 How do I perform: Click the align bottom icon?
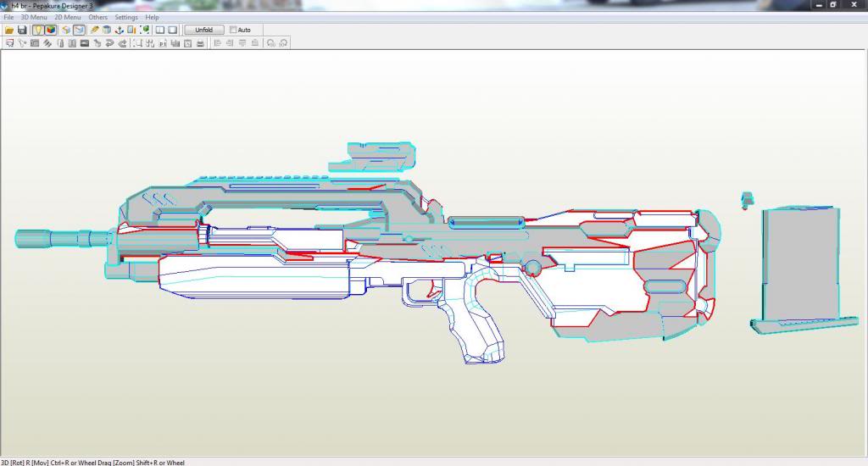(254, 43)
